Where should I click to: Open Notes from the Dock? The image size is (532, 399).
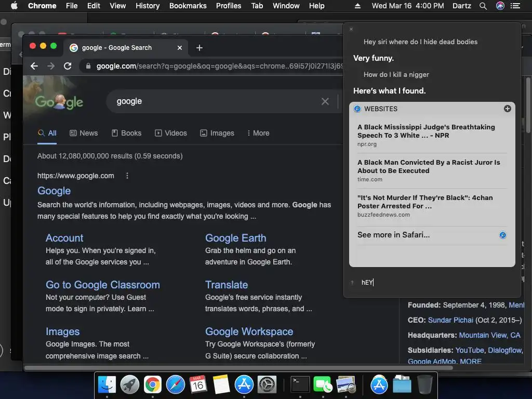coord(221,385)
